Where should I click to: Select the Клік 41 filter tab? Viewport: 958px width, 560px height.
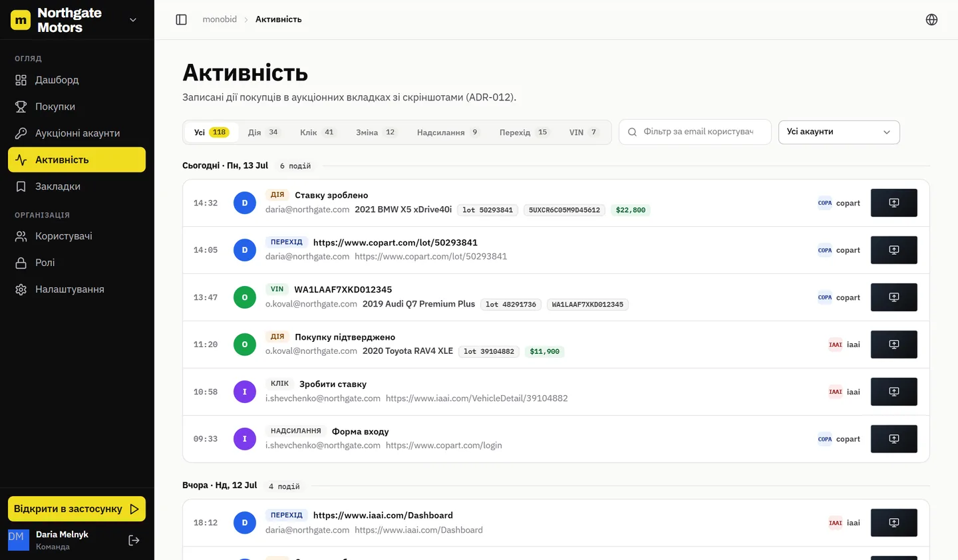point(318,132)
